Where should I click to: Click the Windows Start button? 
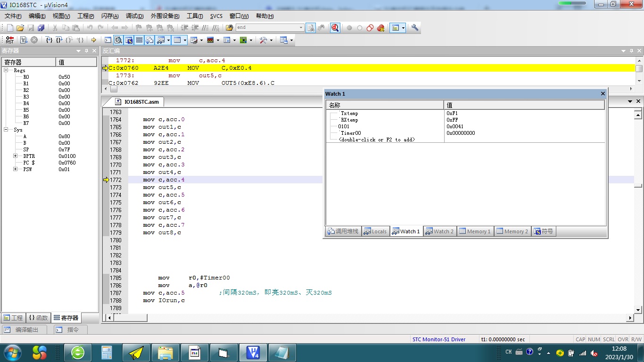[12, 352]
